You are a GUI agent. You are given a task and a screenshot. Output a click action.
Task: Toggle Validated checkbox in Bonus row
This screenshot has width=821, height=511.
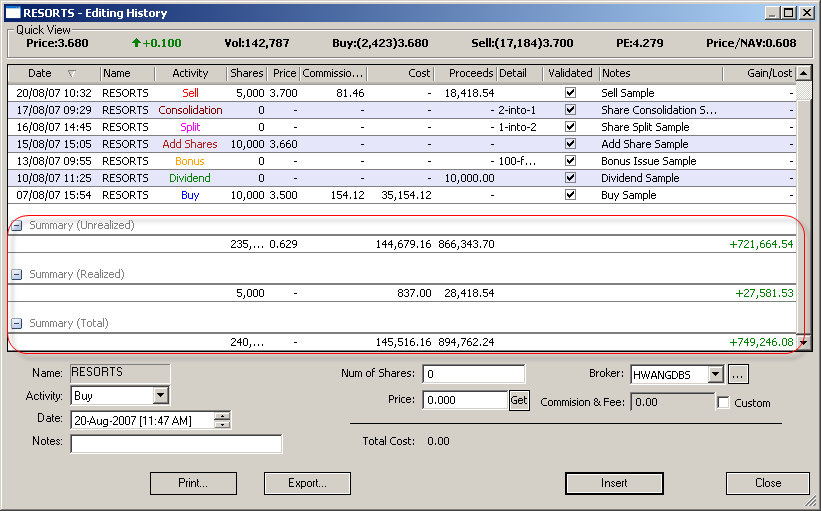click(570, 161)
